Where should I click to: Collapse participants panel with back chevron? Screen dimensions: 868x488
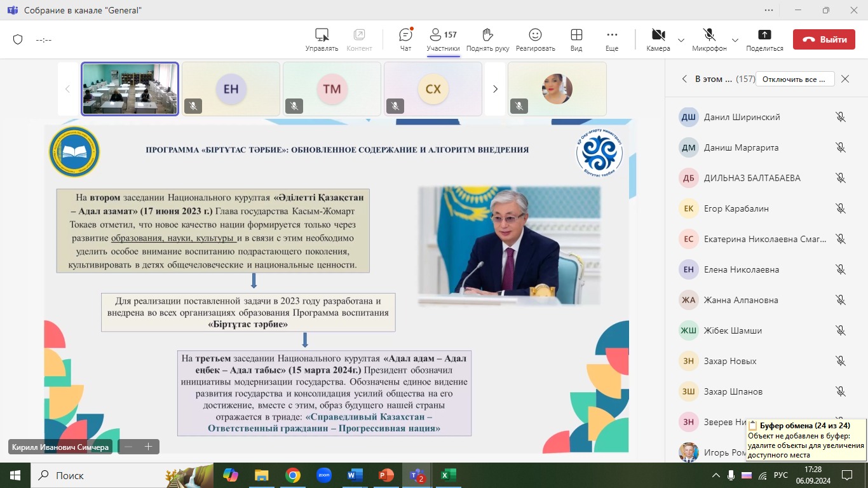(x=684, y=79)
